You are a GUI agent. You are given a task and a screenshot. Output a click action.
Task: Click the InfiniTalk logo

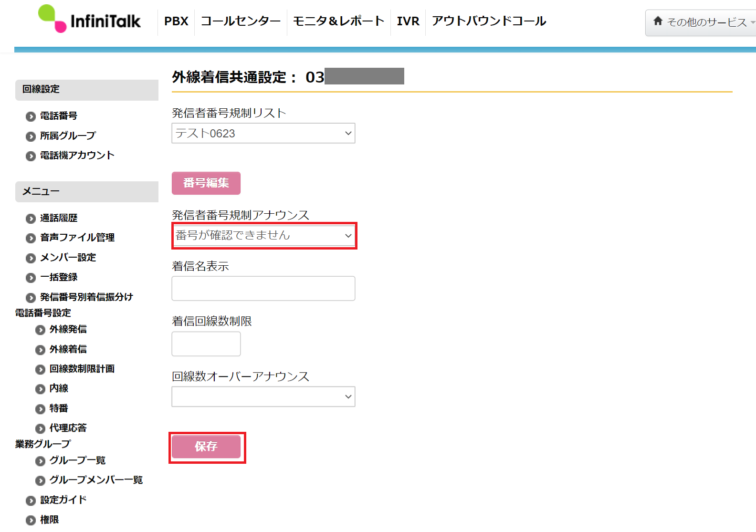[89, 19]
